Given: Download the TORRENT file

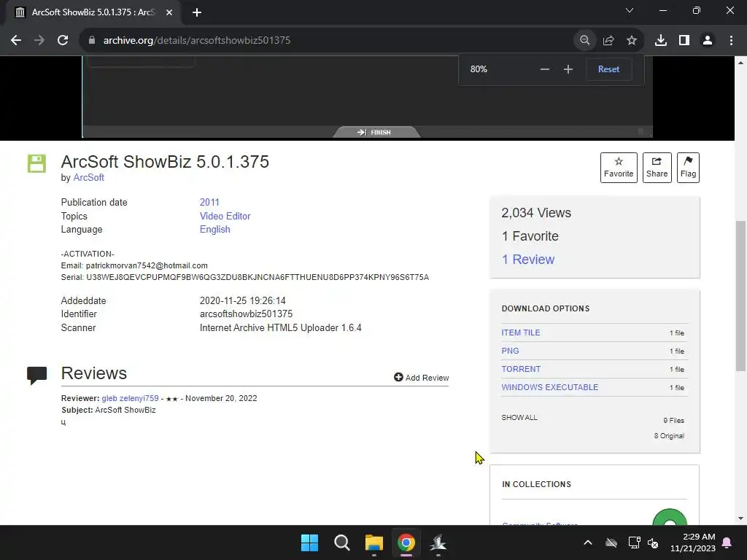Looking at the screenshot, I should [x=521, y=369].
